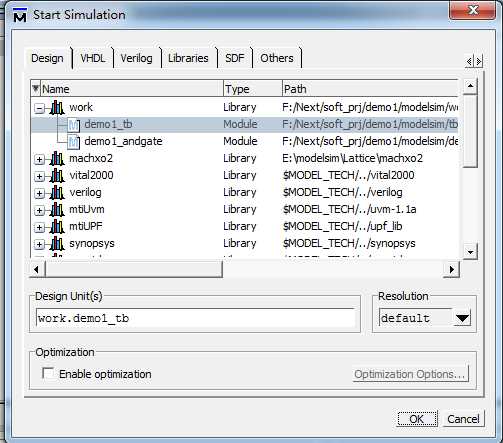Screen dimensions: 503x443
Task: Click the demo1_tb module icon
Action: point(74,125)
